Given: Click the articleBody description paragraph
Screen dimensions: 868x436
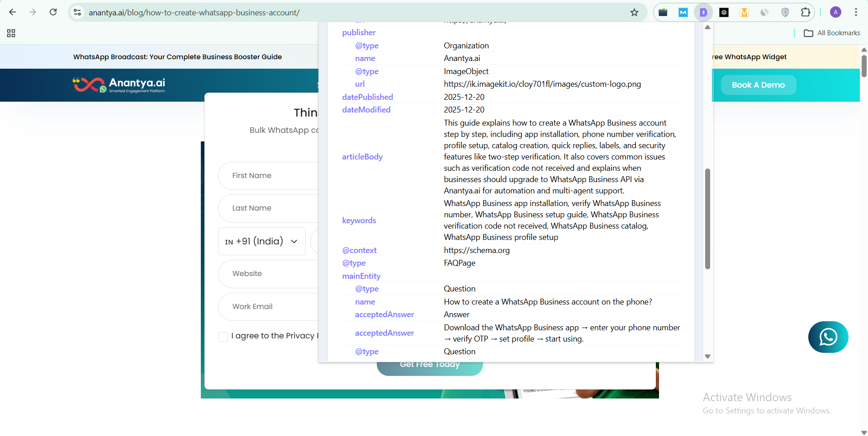Looking at the screenshot, I should pyautogui.click(x=560, y=157).
